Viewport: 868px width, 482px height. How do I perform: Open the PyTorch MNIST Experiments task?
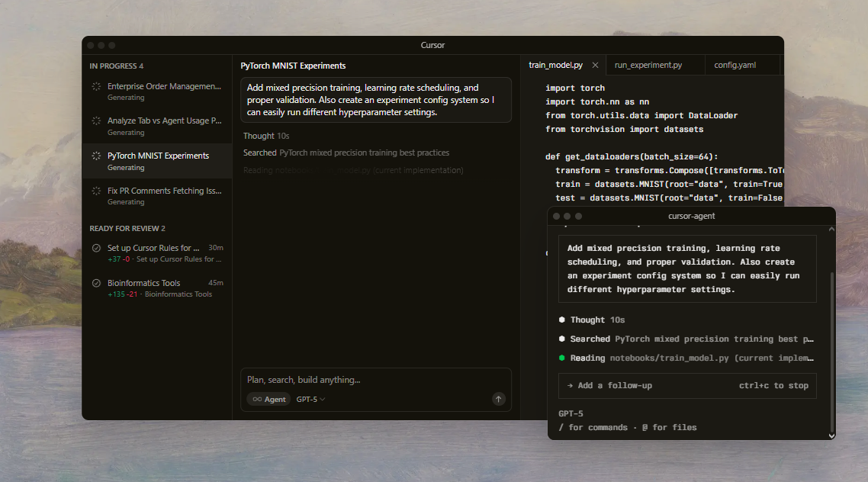point(158,156)
